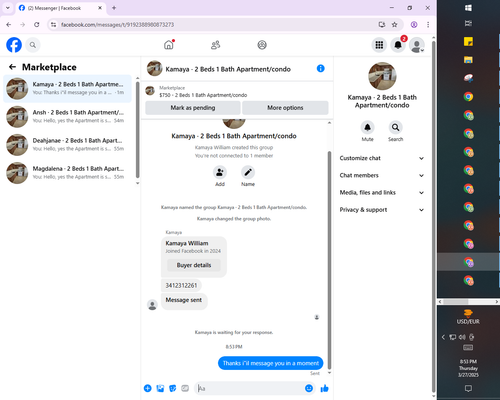Open the Friends icon in top navigation
Image resolution: width=500 pixels, height=400 pixels.
pos(216,45)
